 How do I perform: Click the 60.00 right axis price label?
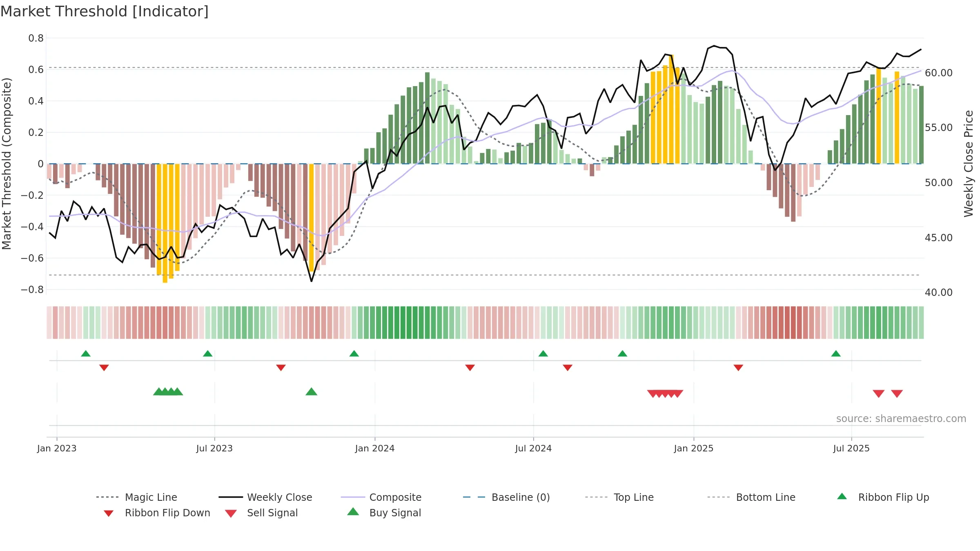939,73
